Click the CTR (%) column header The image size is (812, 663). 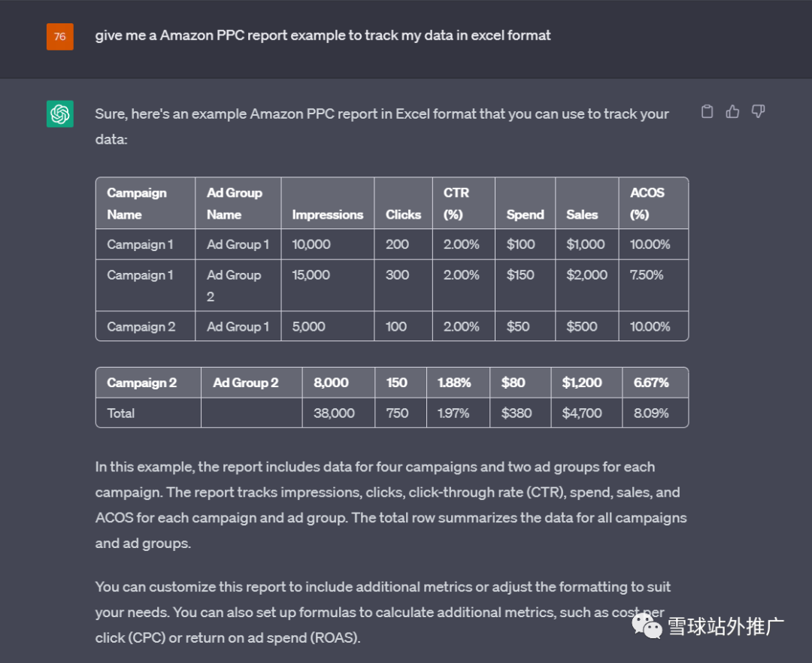coord(463,204)
